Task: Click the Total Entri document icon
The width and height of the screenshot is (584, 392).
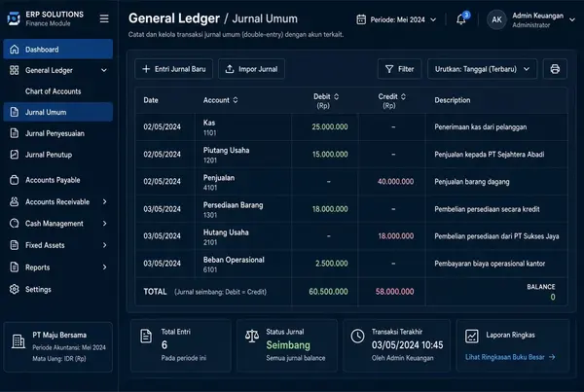Action: click(x=146, y=337)
